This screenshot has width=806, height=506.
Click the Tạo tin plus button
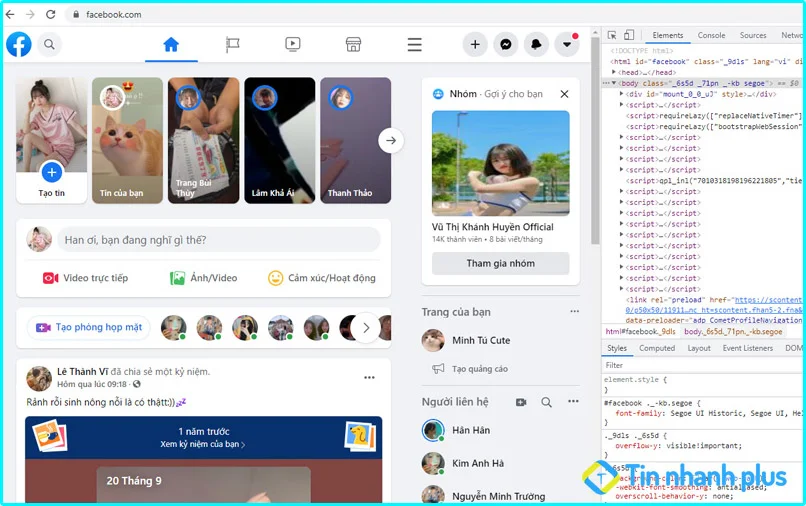tap(51, 172)
